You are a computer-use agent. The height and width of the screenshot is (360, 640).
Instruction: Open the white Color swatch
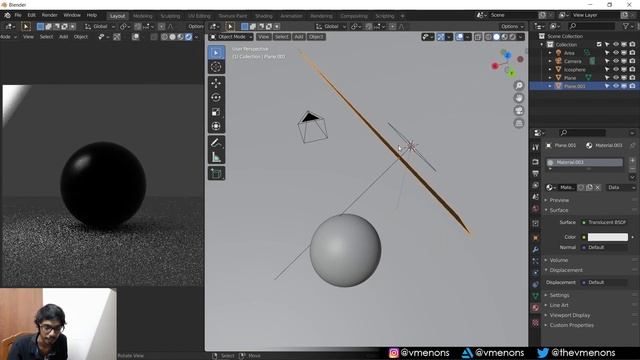click(x=608, y=237)
